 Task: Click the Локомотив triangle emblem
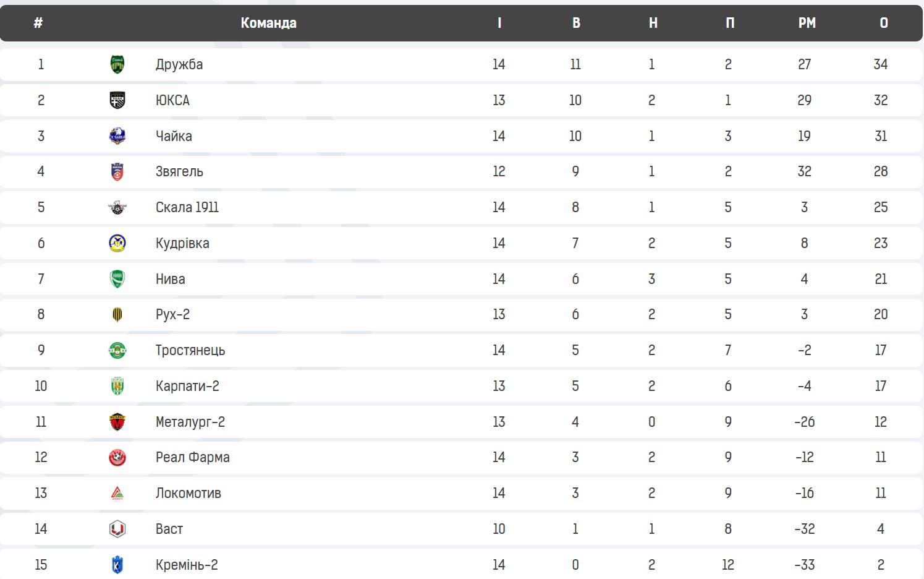coord(117,493)
